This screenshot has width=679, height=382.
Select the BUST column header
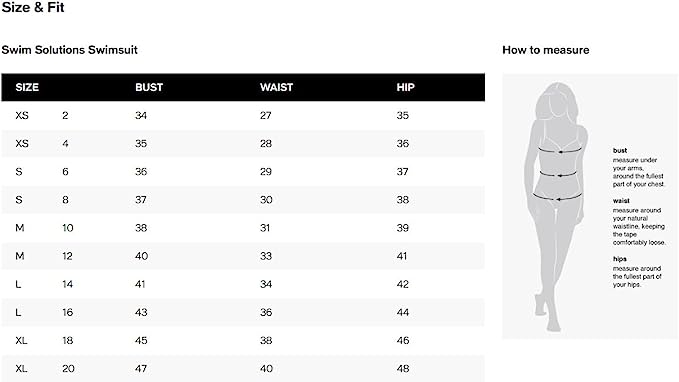pyautogui.click(x=149, y=87)
